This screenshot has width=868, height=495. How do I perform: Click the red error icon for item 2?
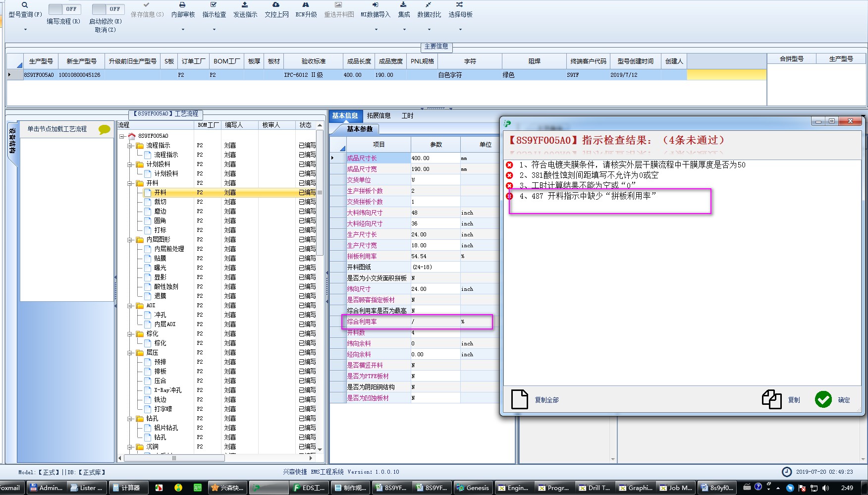click(x=509, y=175)
